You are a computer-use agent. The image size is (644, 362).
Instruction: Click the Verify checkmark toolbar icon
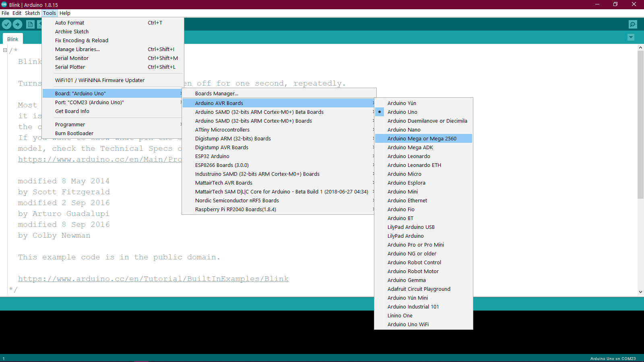point(6,24)
